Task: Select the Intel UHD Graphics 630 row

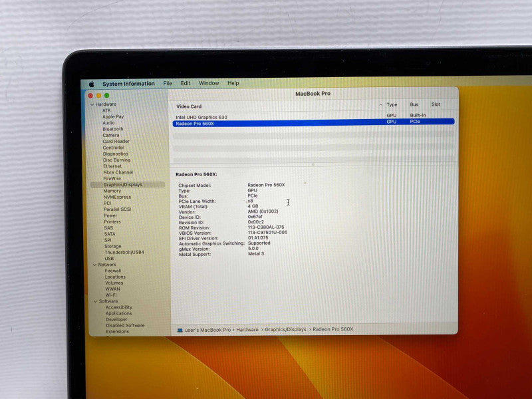Action: click(x=313, y=117)
